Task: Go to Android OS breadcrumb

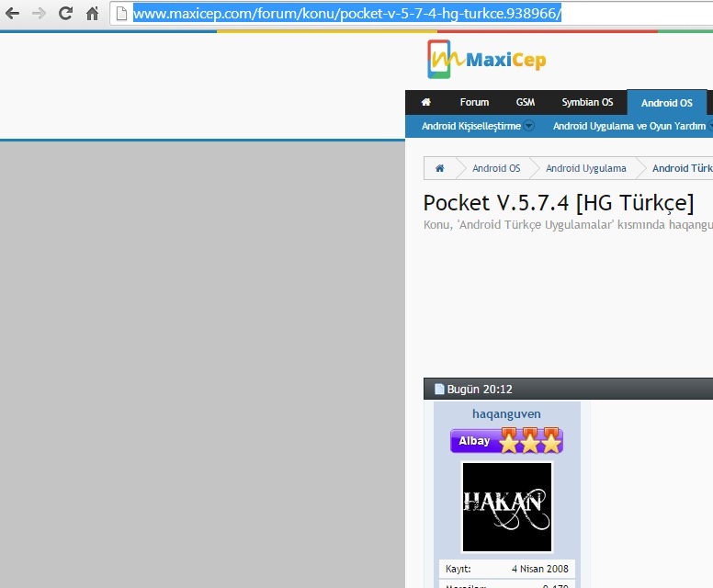Action: point(496,168)
